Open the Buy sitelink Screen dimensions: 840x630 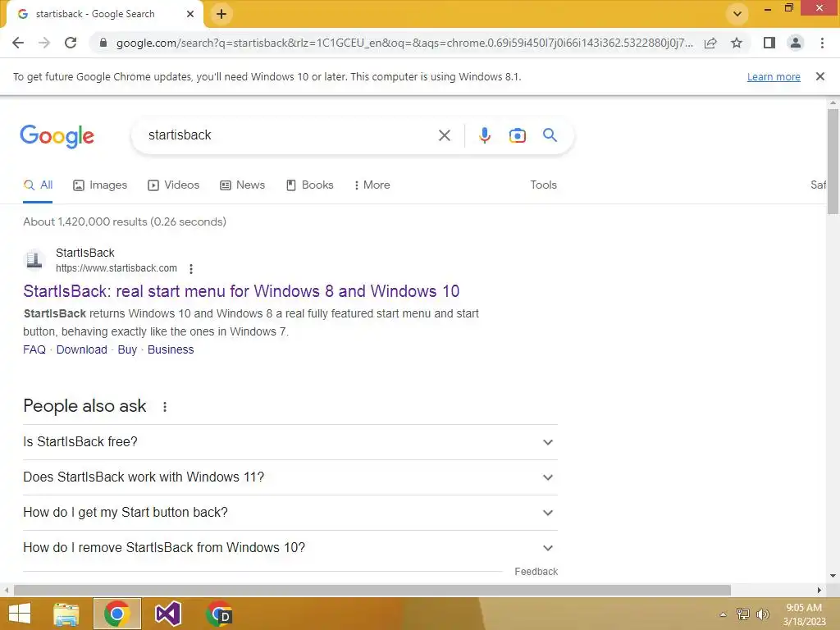click(x=127, y=349)
